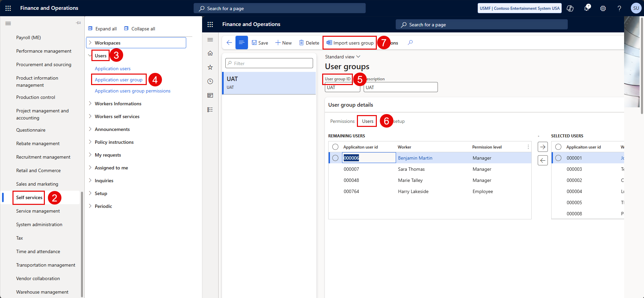Open Benjamin Martin worker link
The width and height of the screenshot is (644, 298).
pyautogui.click(x=415, y=158)
